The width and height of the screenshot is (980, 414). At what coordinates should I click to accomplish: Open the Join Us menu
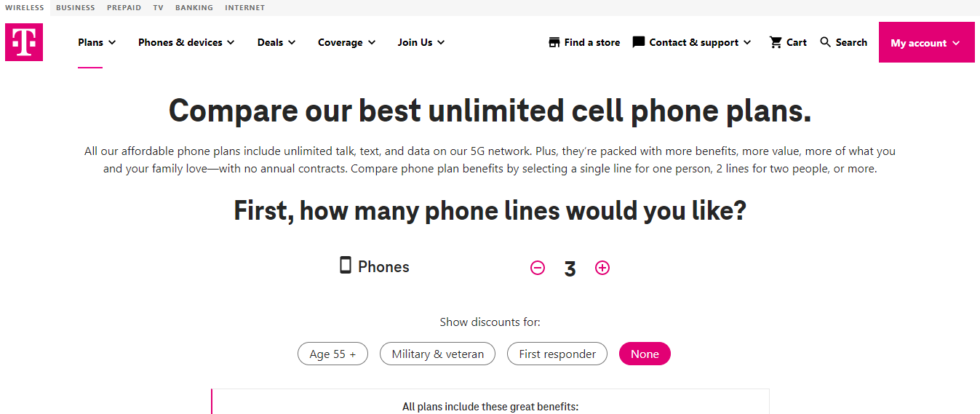tap(421, 42)
